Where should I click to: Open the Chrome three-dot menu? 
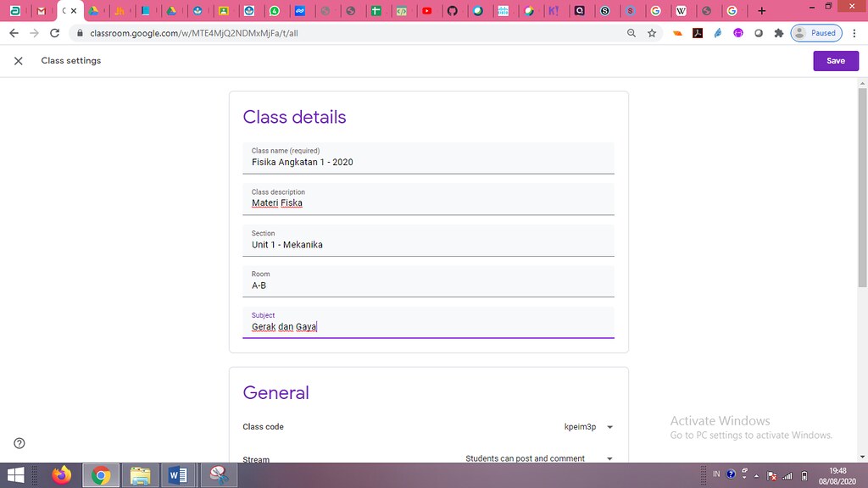854,33
